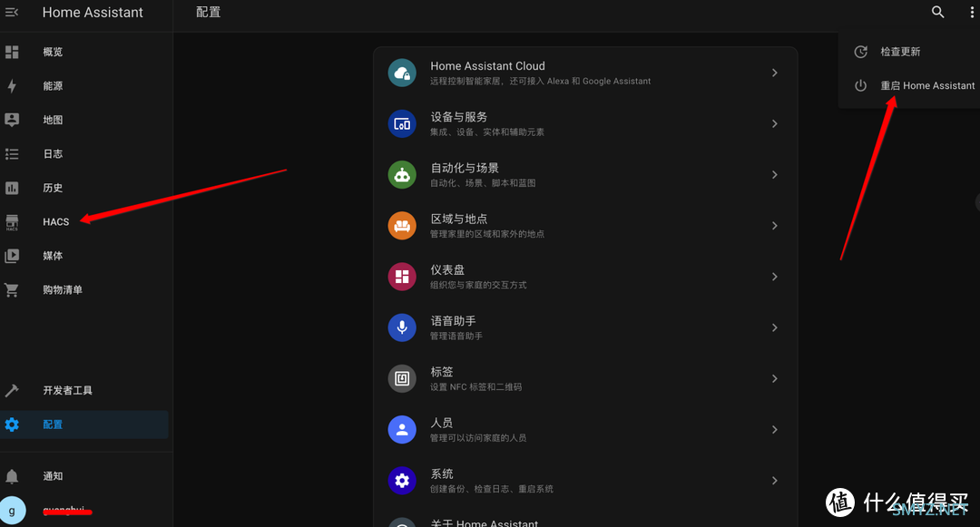
Task: Click the 重启 power icon
Action: click(x=860, y=85)
